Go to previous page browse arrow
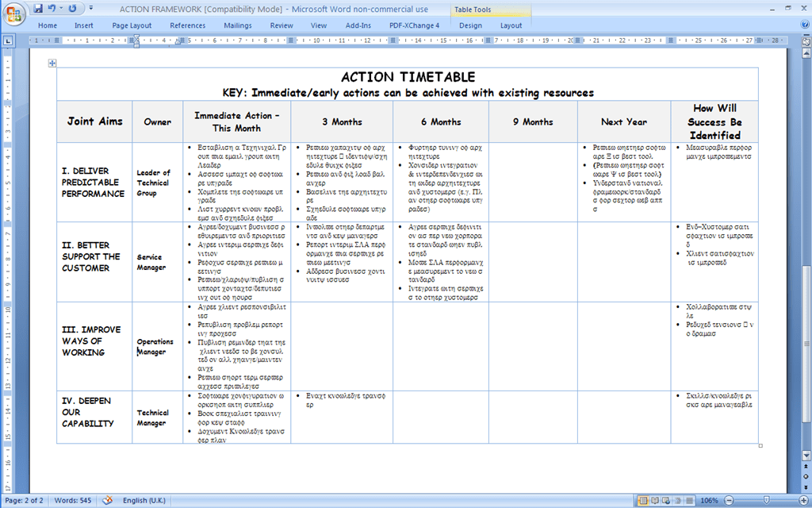 (x=806, y=467)
